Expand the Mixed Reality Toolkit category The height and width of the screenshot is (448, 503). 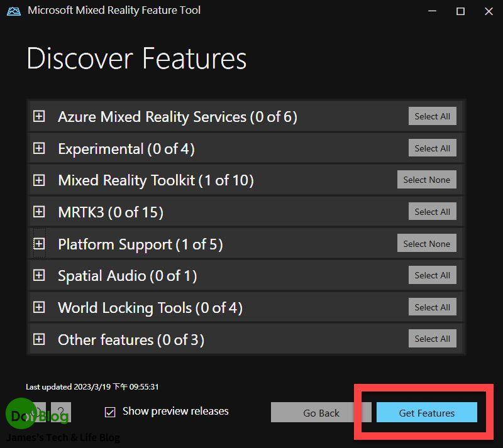pos(39,180)
